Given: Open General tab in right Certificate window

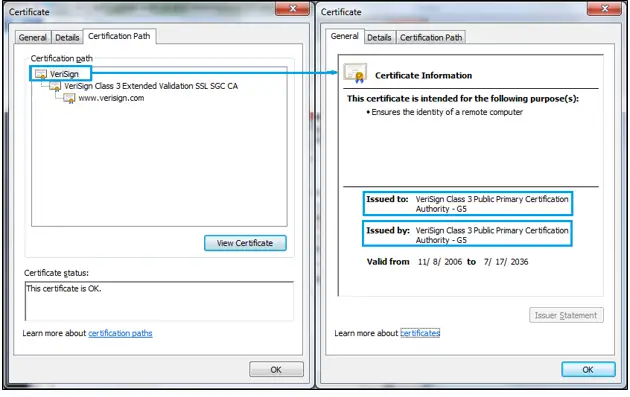Looking at the screenshot, I should tap(344, 36).
